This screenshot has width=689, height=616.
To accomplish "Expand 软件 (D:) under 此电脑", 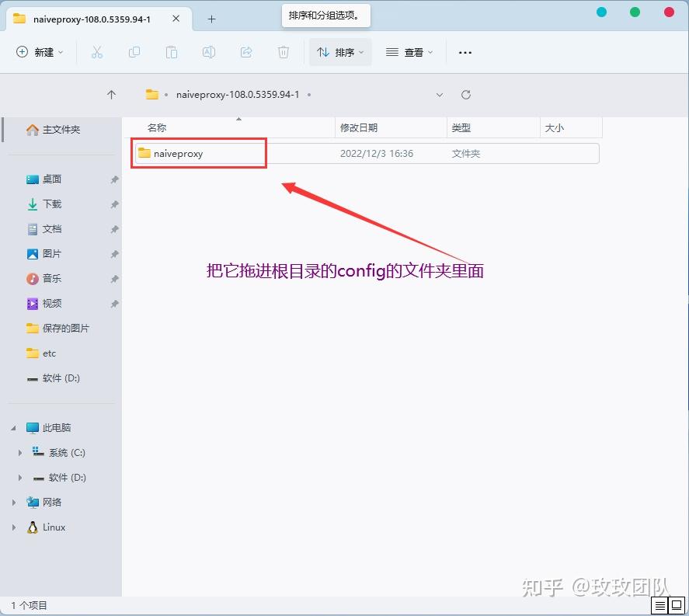I will pos(19,478).
